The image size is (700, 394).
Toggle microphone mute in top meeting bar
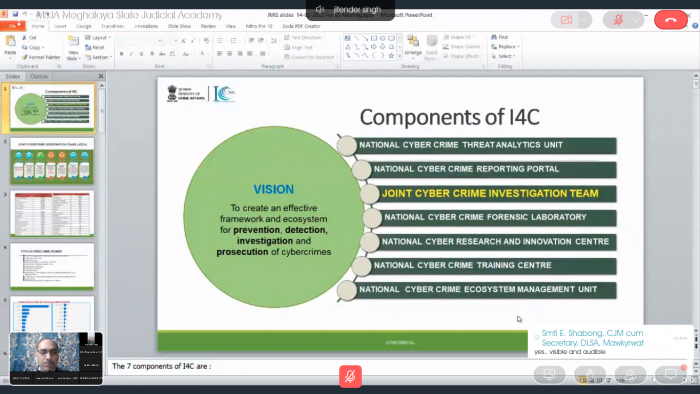[x=618, y=20]
